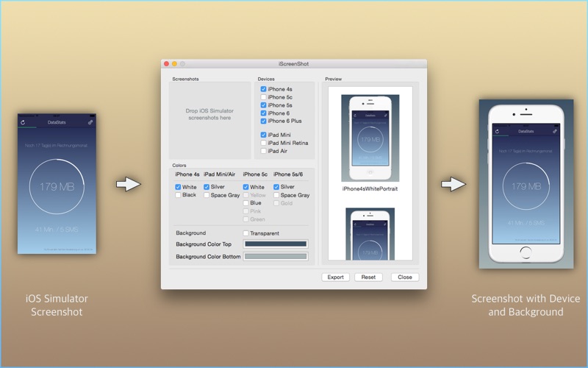The height and width of the screenshot is (368, 588).
Task: Uncheck Silver under iPad Mini/Air
Action: tap(207, 187)
